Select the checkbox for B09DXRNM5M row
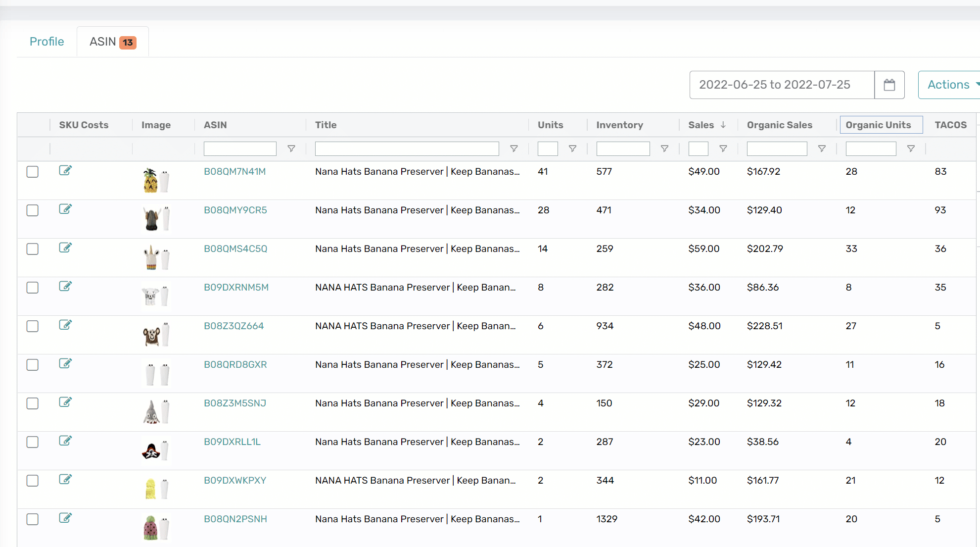Screen dimensions: 980x547 tap(33, 288)
